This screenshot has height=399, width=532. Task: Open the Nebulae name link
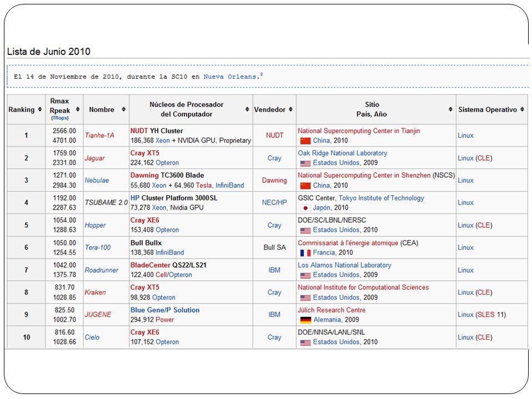(96, 180)
